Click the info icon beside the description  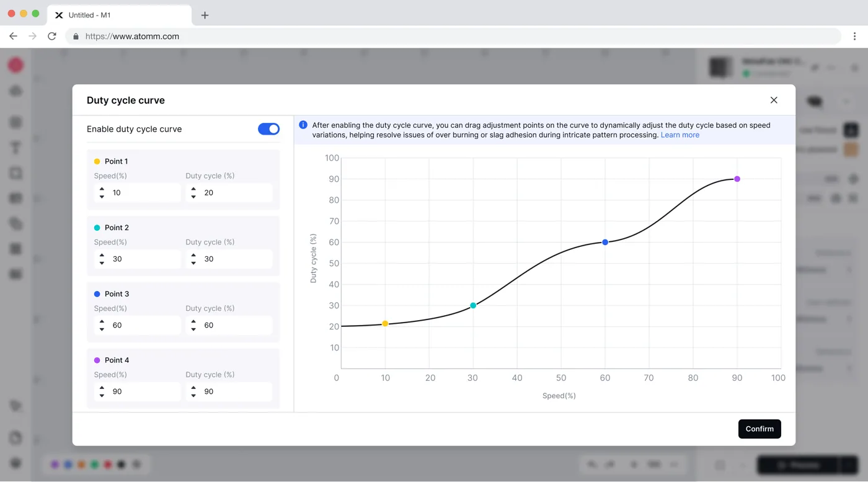(x=303, y=125)
